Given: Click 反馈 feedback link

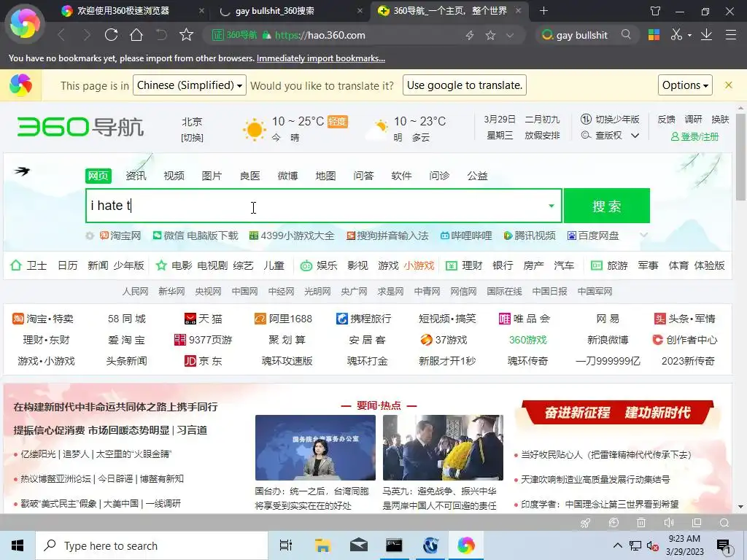Looking at the screenshot, I should coord(667,119).
